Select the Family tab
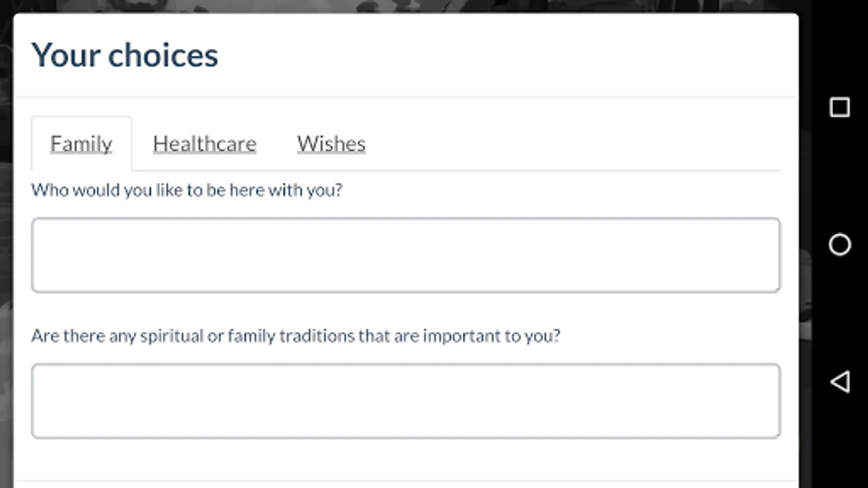Viewport: 868px width, 488px height. click(81, 144)
